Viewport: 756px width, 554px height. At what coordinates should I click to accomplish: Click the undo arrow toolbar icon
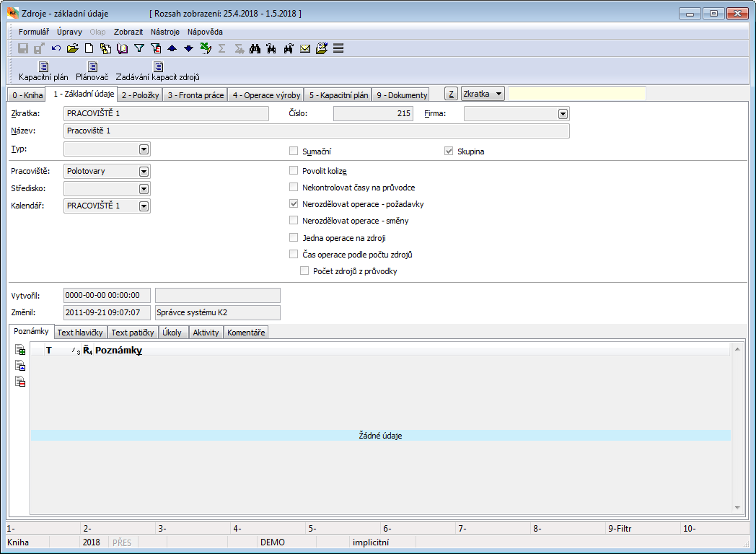click(56, 49)
